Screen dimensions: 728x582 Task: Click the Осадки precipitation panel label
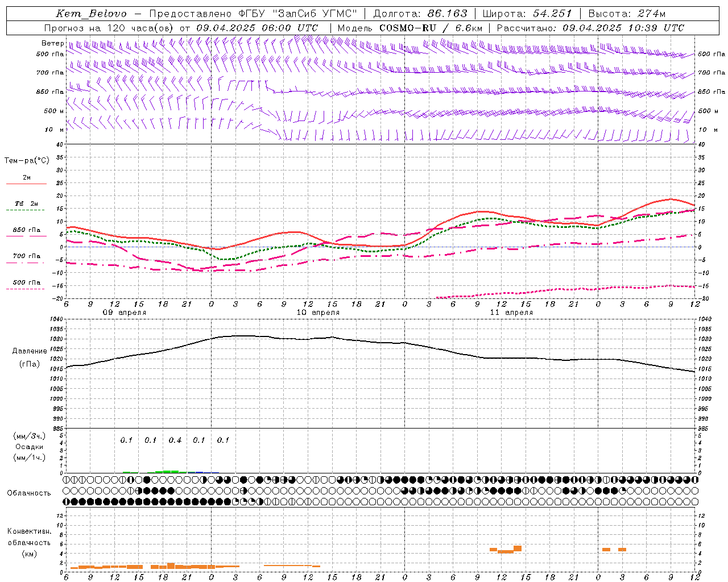(30, 447)
